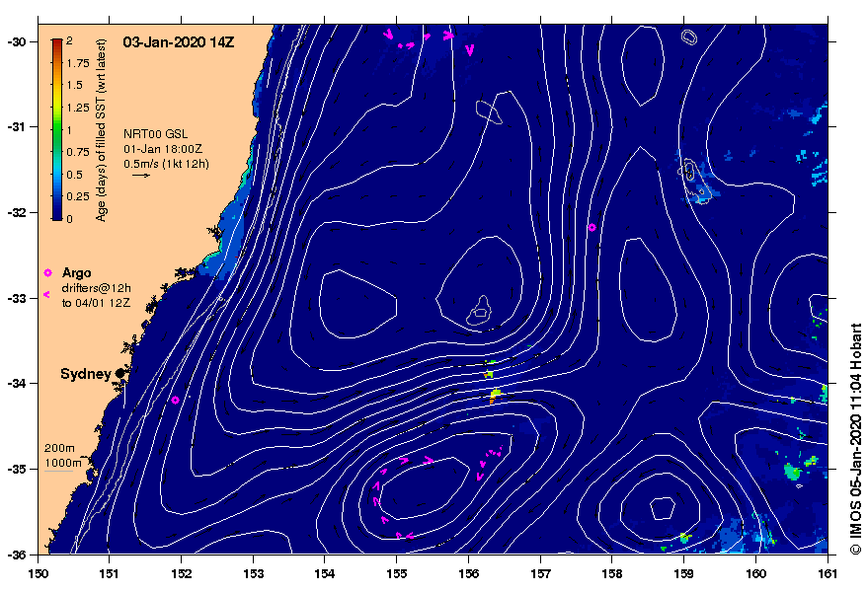Image resolution: width=868 pixels, height=592 pixels.
Task: Click latitude axis label -36
Action: [16, 555]
